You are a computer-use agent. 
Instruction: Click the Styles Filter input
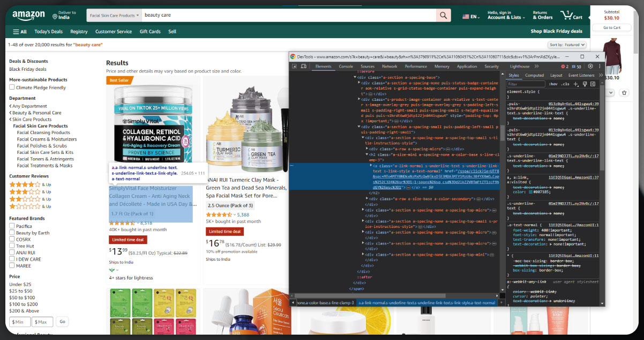point(526,84)
